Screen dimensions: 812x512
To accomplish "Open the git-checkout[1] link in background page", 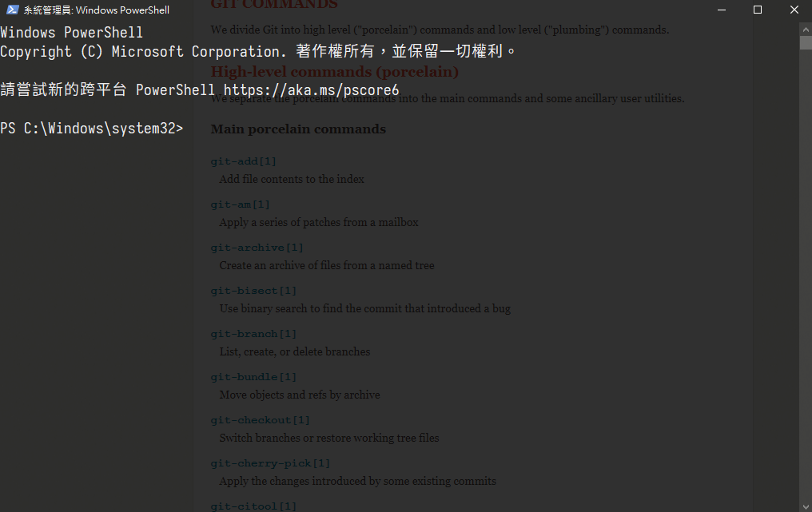I will click(x=260, y=420).
